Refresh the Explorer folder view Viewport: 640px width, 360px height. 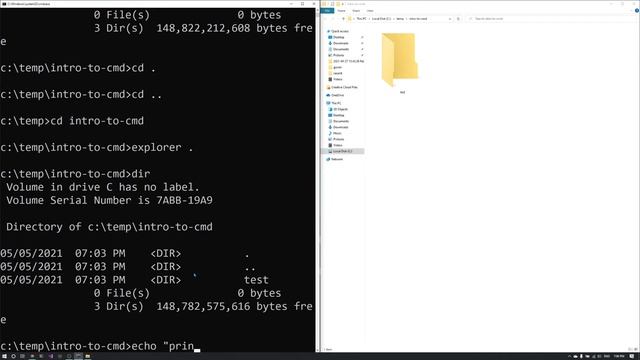[x=458, y=19]
